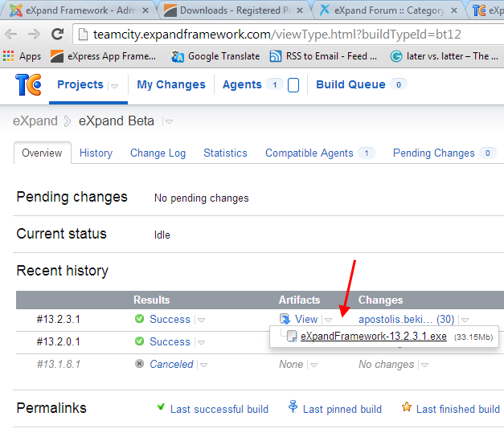Viewport: 504px width, 441px height.
Task: Open the View artifacts dropdown arrow
Action: [x=328, y=320]
